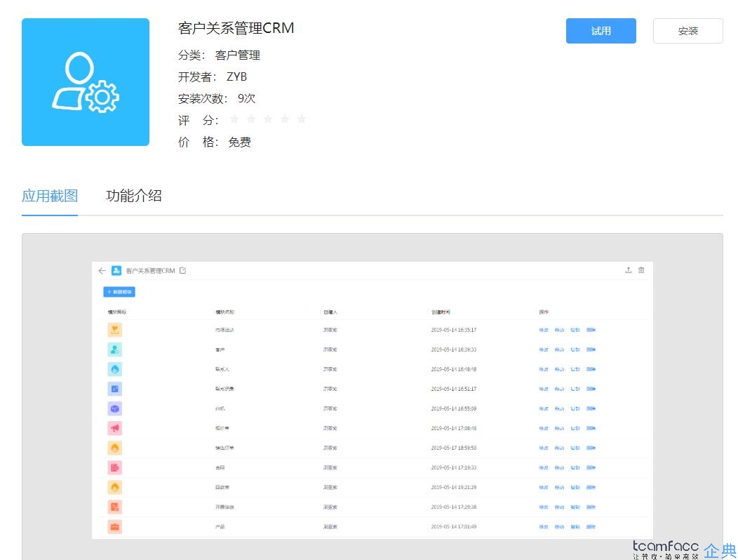738x560 pixels.
Task: Click the trash icon in the embedded screenshot's corner
Action: [641, 270]
